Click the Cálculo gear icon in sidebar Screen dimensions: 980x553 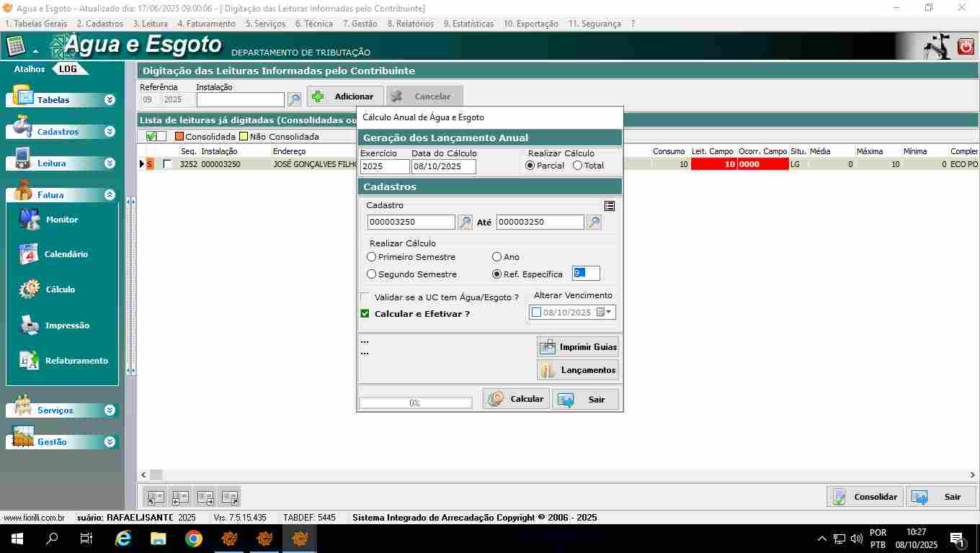point(30,289)
